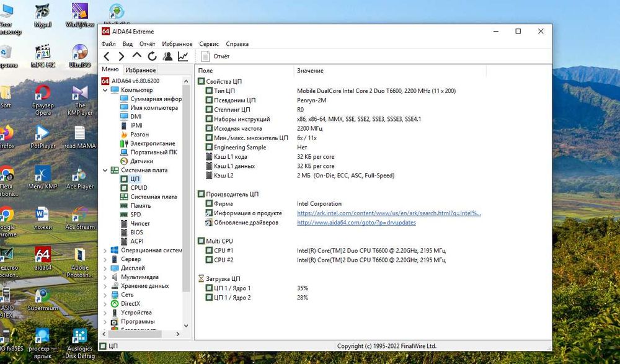
Task: Select the SPD tree item
Action: pyautogui.click(x=130, y=215)
